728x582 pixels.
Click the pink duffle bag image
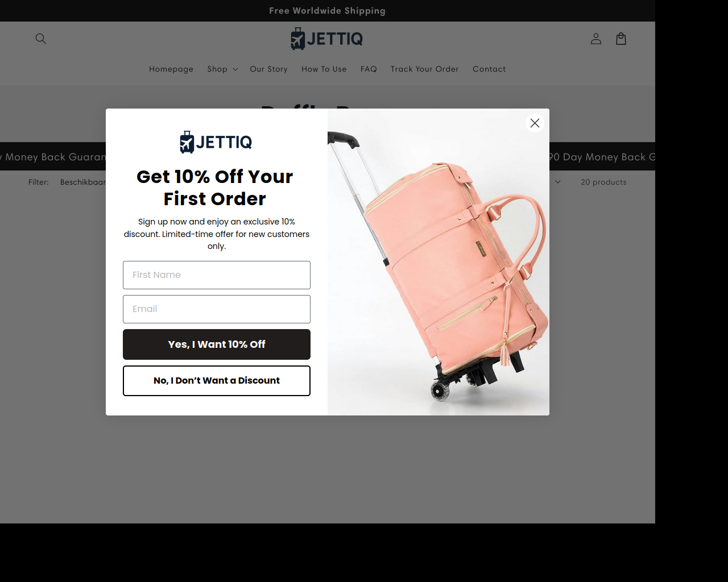[439, 262]
